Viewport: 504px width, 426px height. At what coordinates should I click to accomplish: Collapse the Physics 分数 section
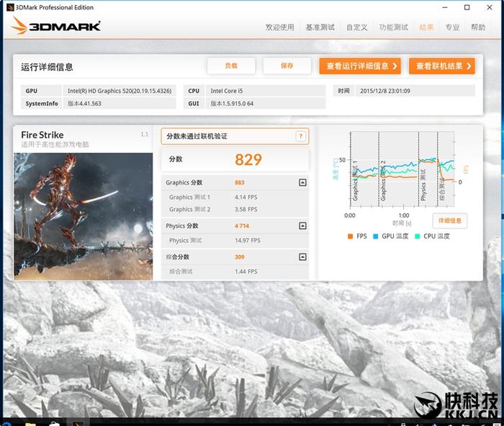click(x=302, y=226)
